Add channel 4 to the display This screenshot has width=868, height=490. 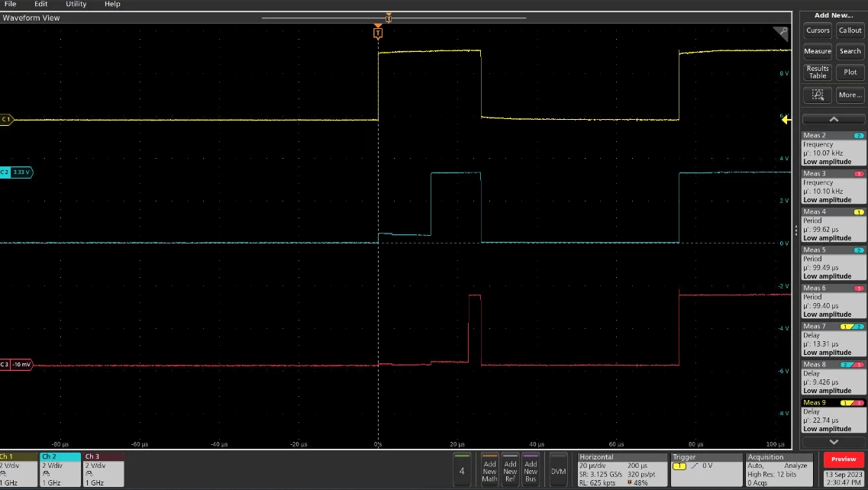(x=462, y=469)
